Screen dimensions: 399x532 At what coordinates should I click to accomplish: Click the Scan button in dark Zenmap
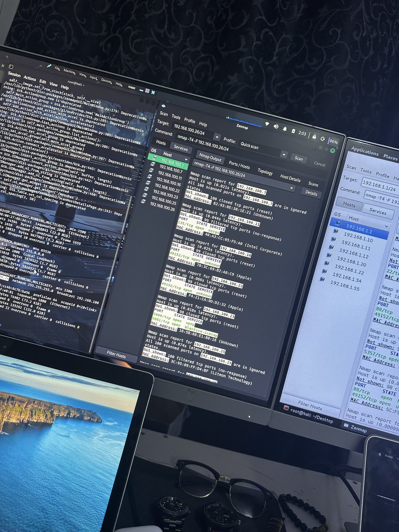[299, 158]
